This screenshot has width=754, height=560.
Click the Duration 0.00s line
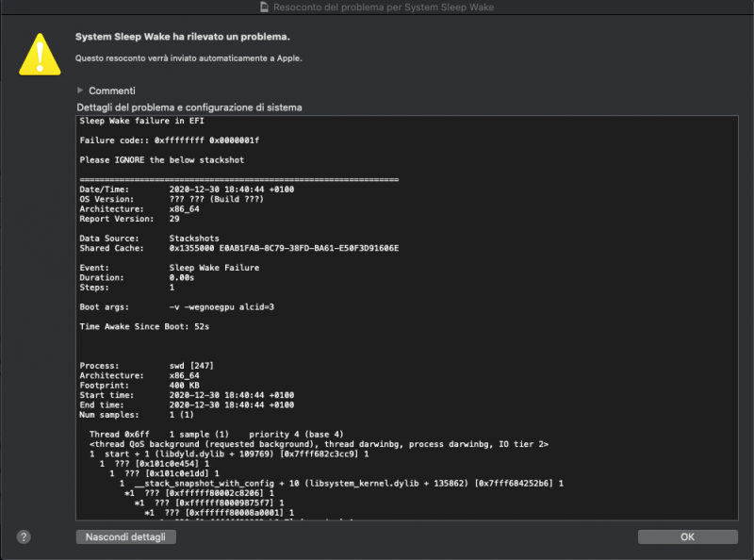[137, 277]
